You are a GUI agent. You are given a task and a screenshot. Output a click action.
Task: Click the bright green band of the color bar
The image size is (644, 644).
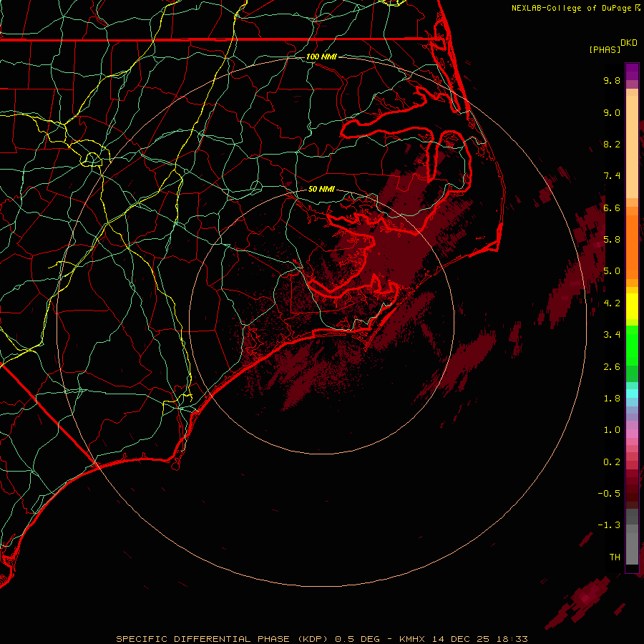(632, 345)
